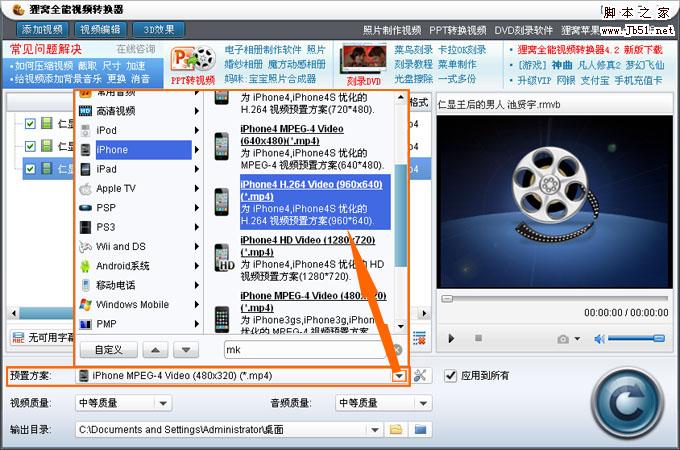680x450 pixels.
Task: Play the preview video
Action: [451, 338]
